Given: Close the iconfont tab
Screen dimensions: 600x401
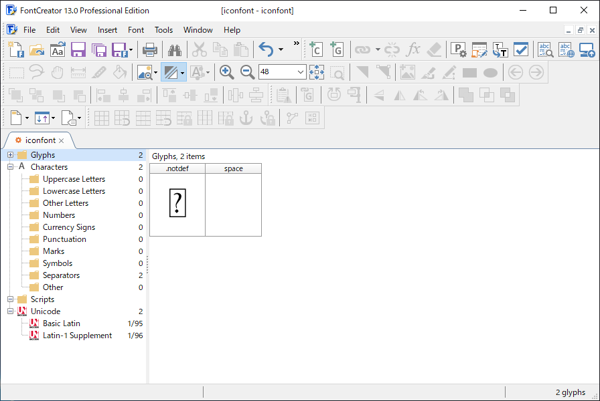Looking at the screenshot, I should [x=61, y=141].
